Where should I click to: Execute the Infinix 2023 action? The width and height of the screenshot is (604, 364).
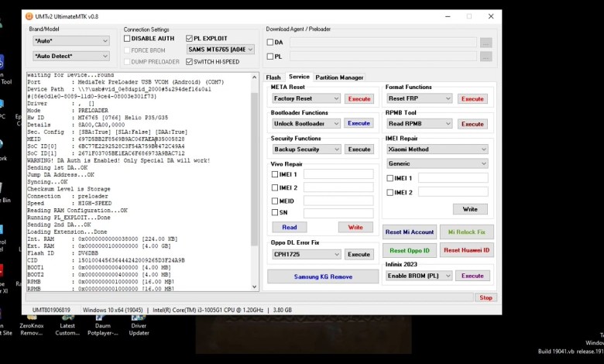[472, 276]
